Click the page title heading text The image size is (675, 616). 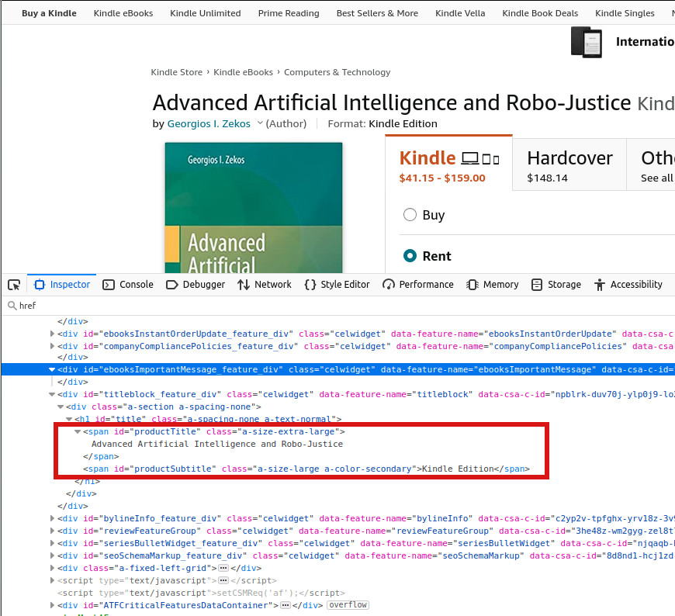click(x=392, y=103)
